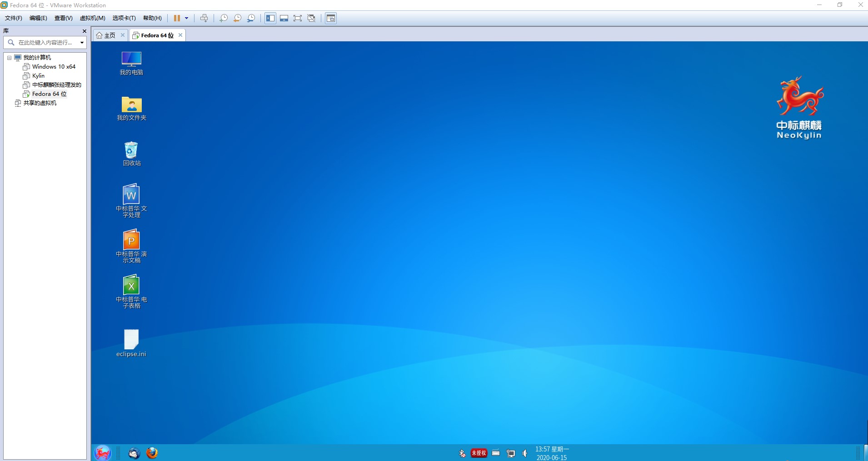Toggle Unity mode toolbar icon
868x461 pixels.
311,18
